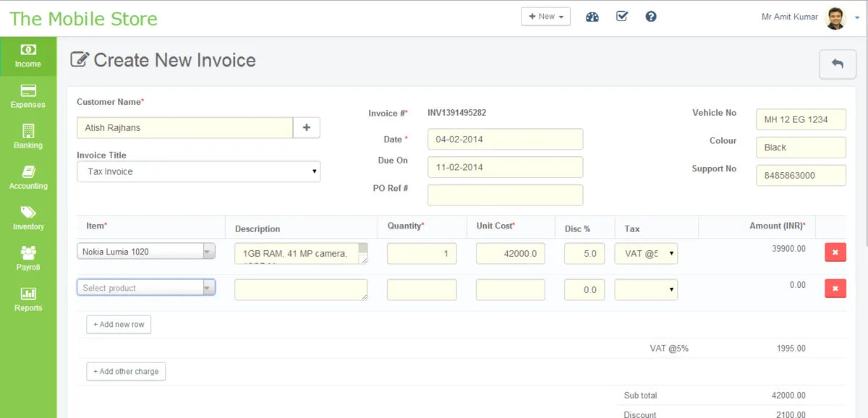Click the back arrow button
868x418 pixels.
[837, 64]
